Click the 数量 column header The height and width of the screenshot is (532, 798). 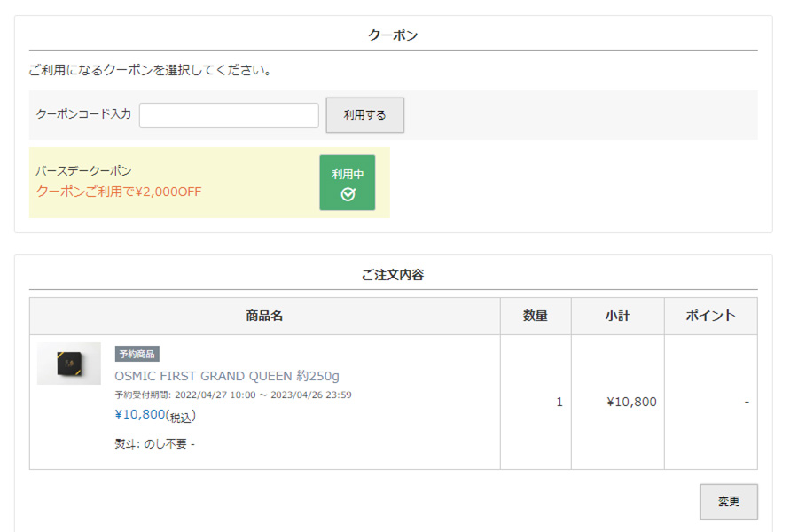(x=536, y=315)
